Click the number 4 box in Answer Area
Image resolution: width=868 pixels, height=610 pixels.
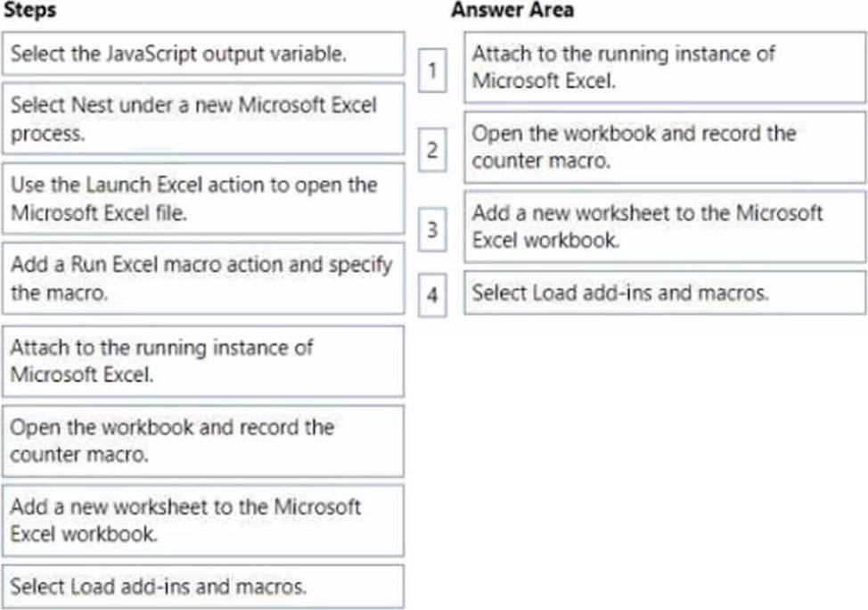pyautogui.click(x=432, y=296)
